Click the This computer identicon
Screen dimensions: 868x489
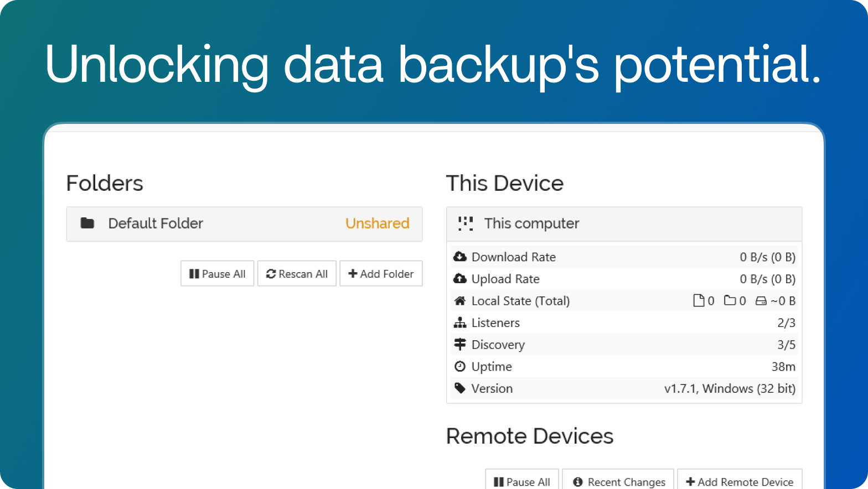click(x=466, y=223)
